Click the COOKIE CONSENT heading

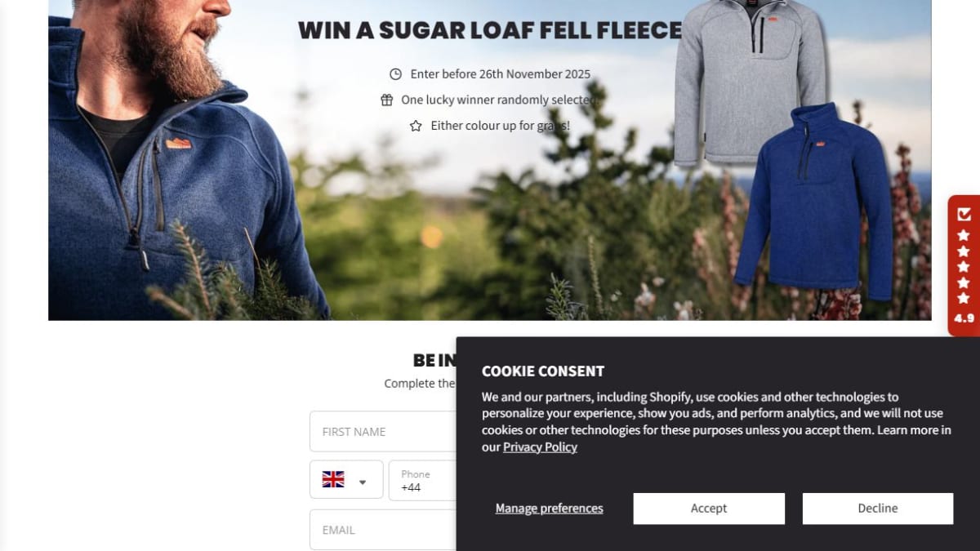click(x=543, y=371)
